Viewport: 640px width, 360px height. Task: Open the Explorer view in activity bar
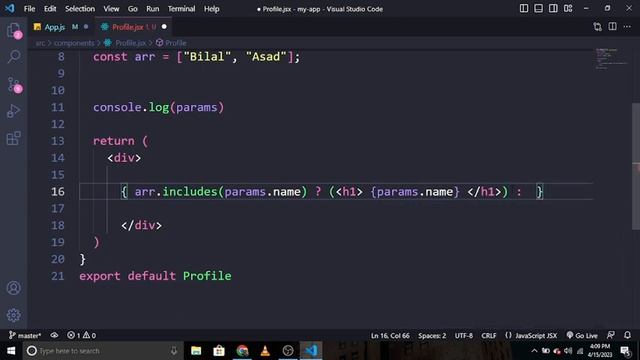coord(13,31)
